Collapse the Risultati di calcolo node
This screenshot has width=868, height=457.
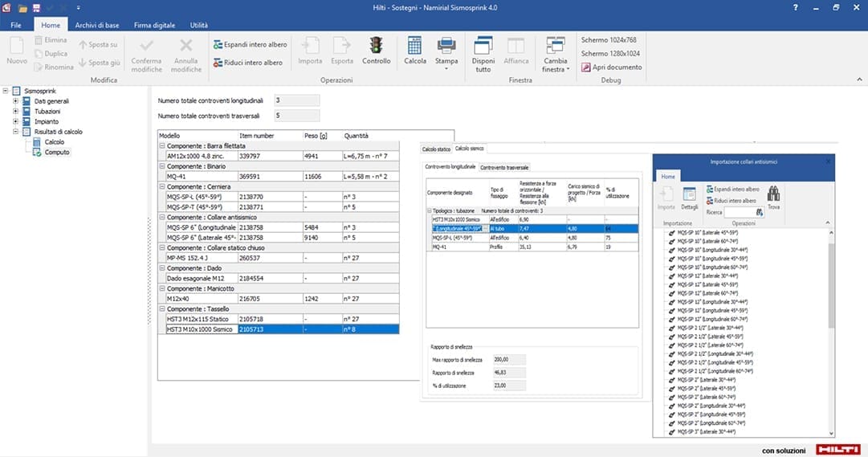point(15,132)
